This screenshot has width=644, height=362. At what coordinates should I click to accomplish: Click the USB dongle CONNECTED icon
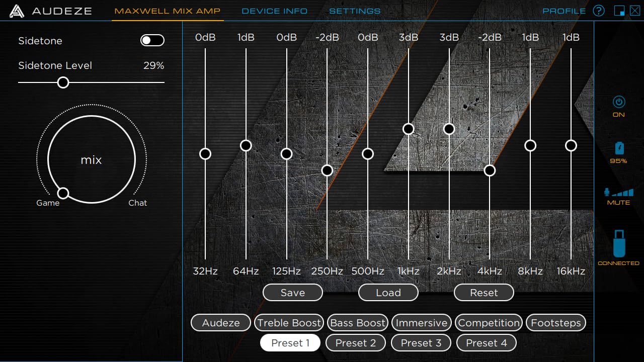619,243
